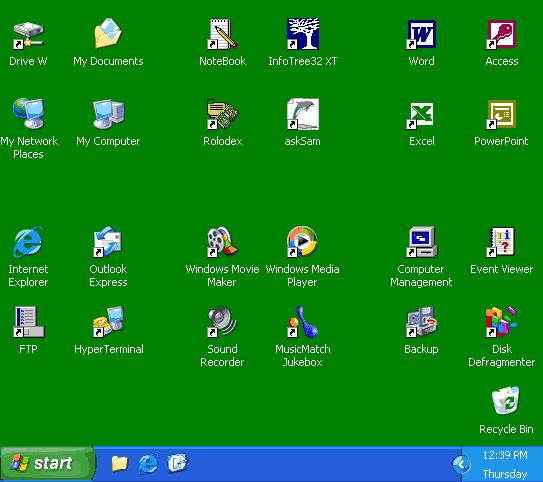Select the Excel shortcut icon

pyautogui.click(x=421, y=115)
